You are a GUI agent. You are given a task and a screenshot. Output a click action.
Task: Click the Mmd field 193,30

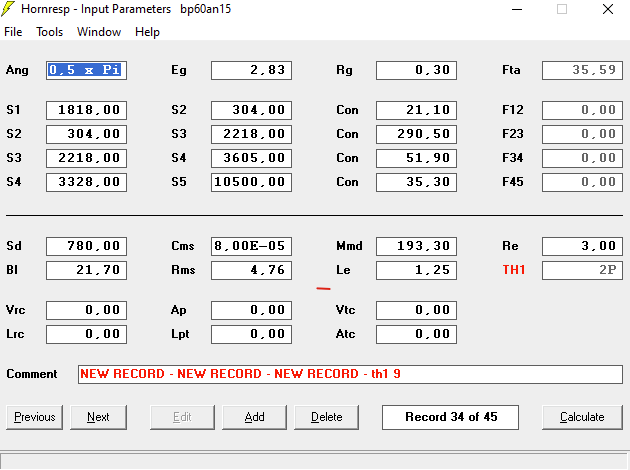click(x=416, y=246)
